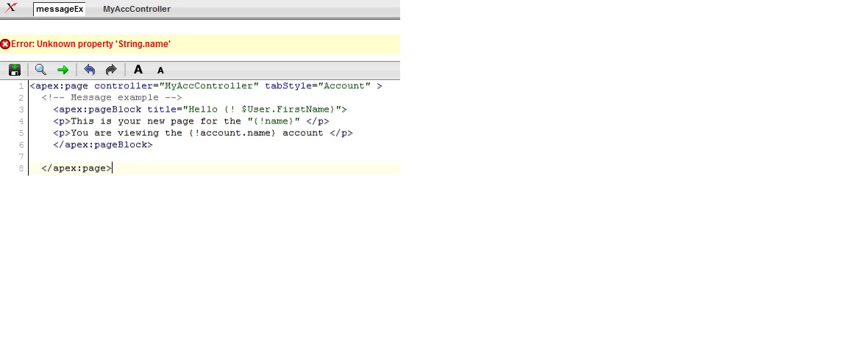The width and height of the screenshot is (868, 349).
Task: Increase font size with the large A
Action: tap(138, 69)
